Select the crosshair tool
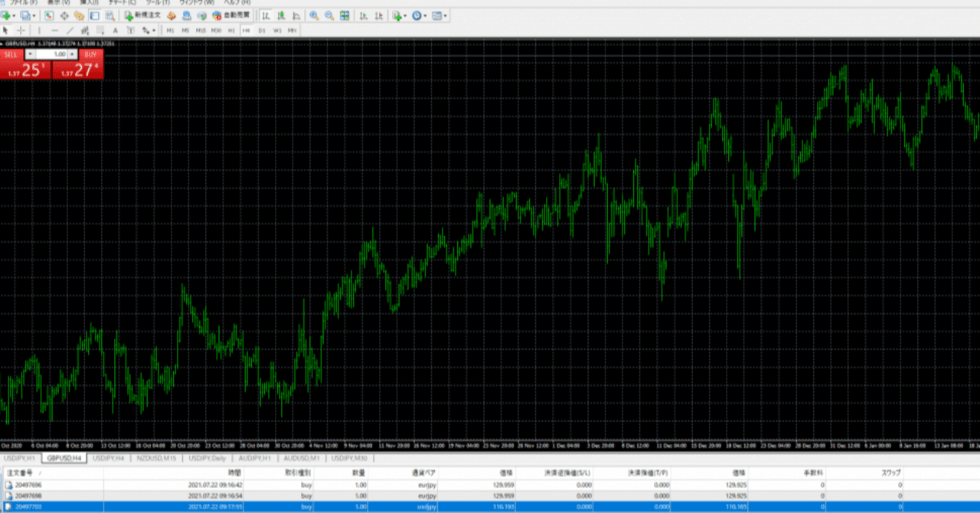 click(21, 30)
